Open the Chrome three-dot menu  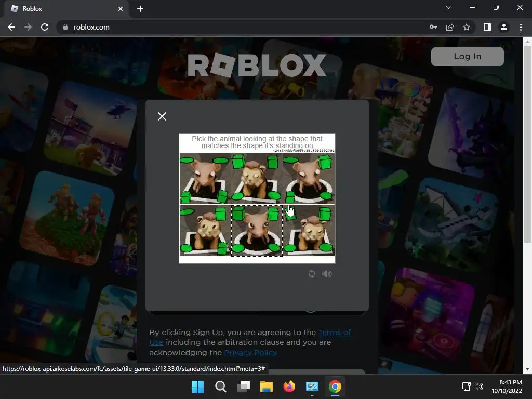click(521, 27)
